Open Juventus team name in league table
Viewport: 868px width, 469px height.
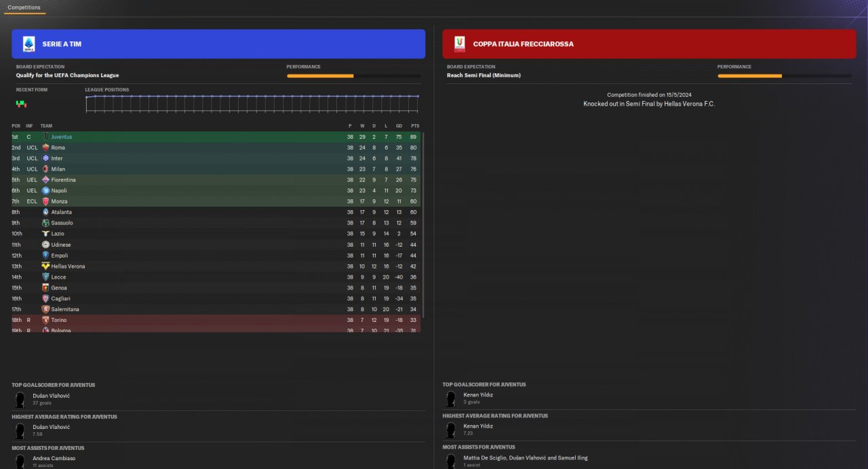point(61,137)
